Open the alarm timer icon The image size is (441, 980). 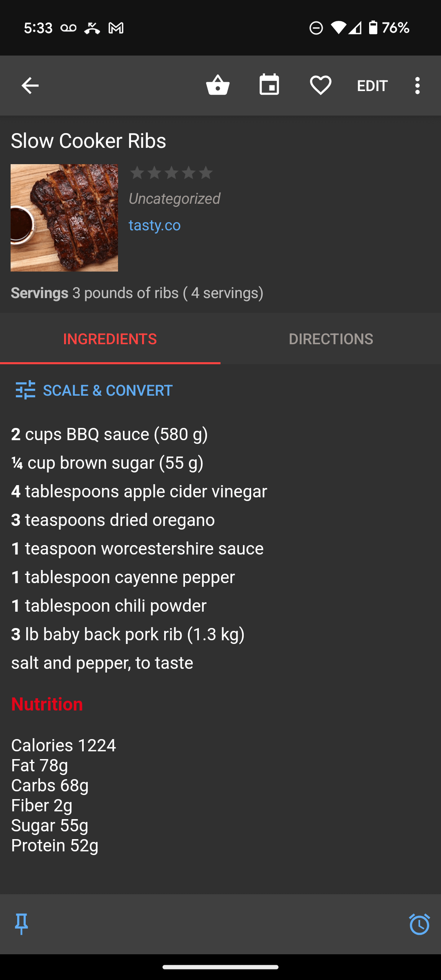click(x=419, y=924)
